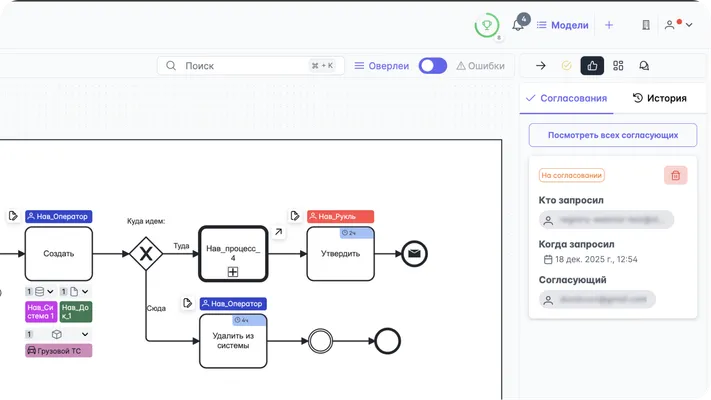Expand the user account menu chevron
711x400 pixels.
[x=689, y=25]
